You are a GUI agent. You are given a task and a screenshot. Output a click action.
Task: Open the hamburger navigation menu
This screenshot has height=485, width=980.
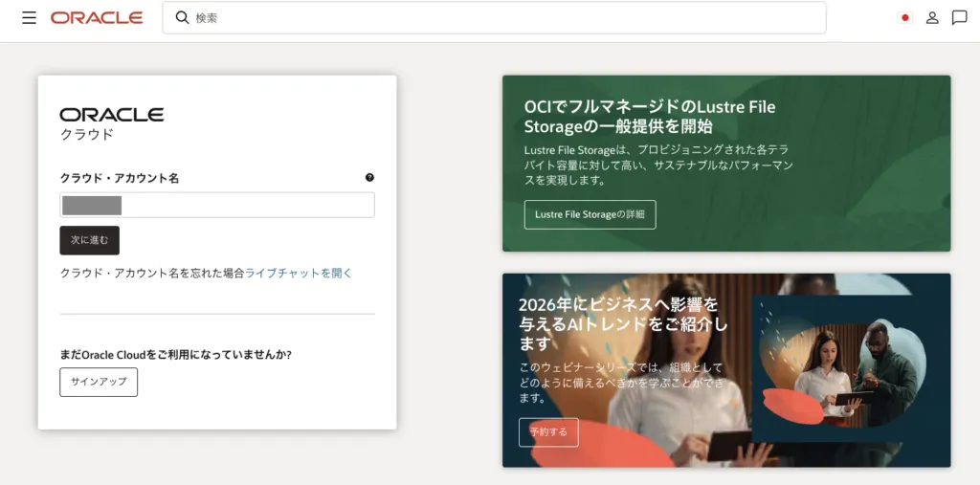pyautogui.click(x=29, y=17)
